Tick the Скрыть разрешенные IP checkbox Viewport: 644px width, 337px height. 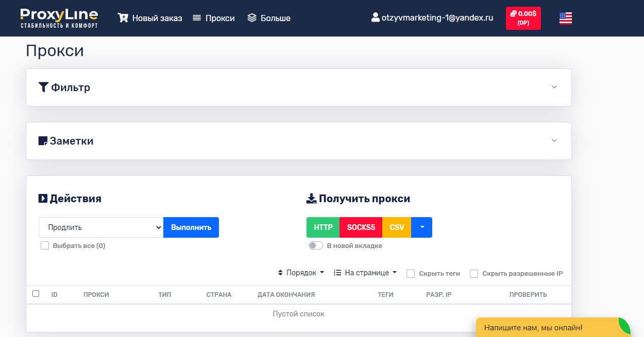pyautogui.click(x=474, y=274)
